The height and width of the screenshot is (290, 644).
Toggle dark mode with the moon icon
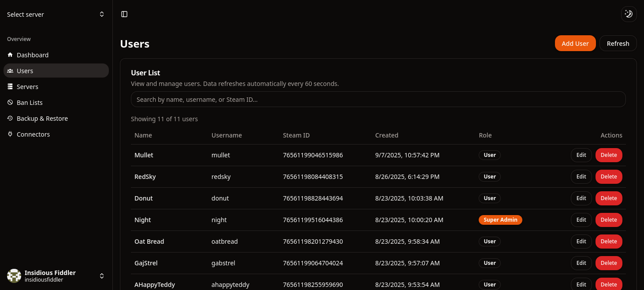pos(629,14)
